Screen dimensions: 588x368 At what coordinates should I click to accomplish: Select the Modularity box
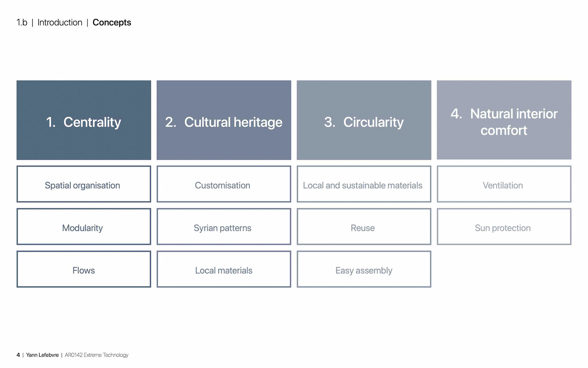tap(84, 227)
